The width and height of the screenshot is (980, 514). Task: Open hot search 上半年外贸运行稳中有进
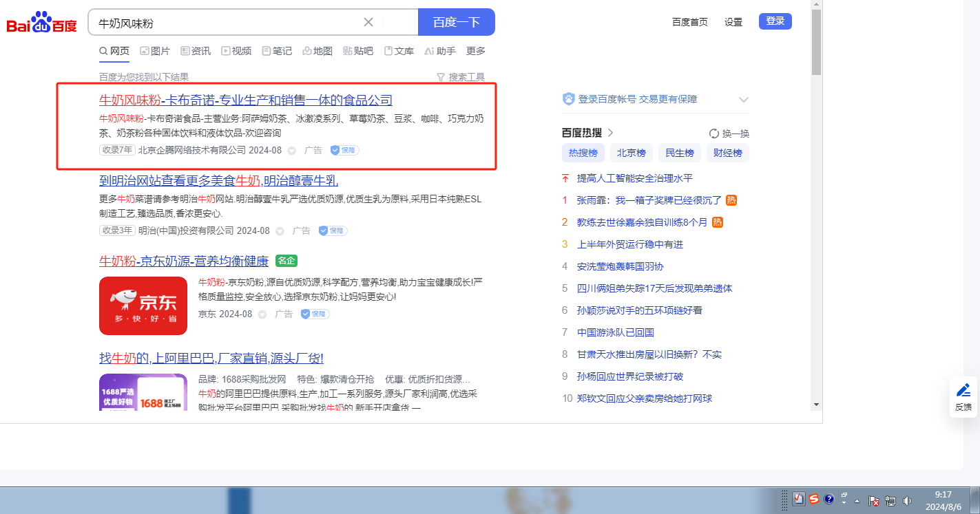(630, 244)
